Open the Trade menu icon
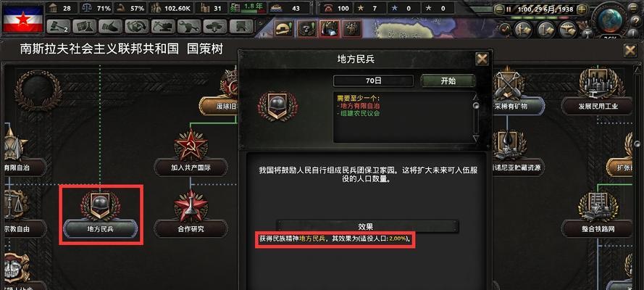The height and width of the screenshot is (290, 644). coord(137,27)
